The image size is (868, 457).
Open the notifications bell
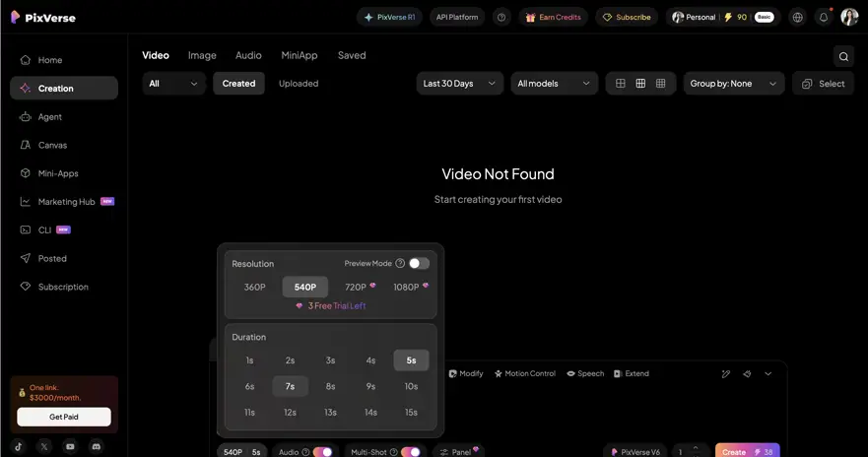point(824,17)
